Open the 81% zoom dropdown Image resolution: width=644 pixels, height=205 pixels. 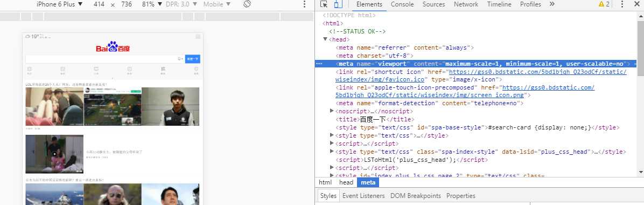(151, 4)
